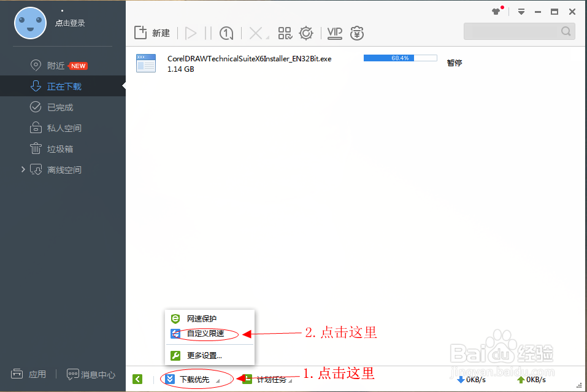Choose 自定义限速 from the popup menu
The width and height of the screenshot is (587, 392).
210,333
